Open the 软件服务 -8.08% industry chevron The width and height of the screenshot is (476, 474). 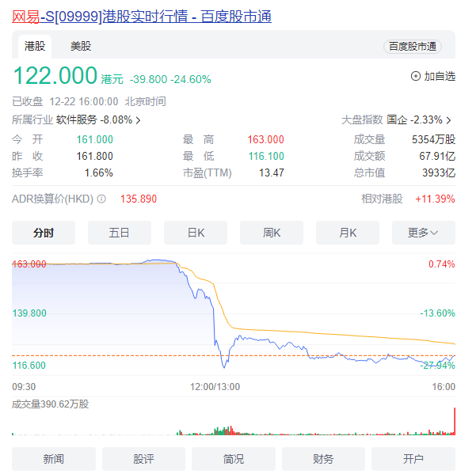(x=138, y=120)
